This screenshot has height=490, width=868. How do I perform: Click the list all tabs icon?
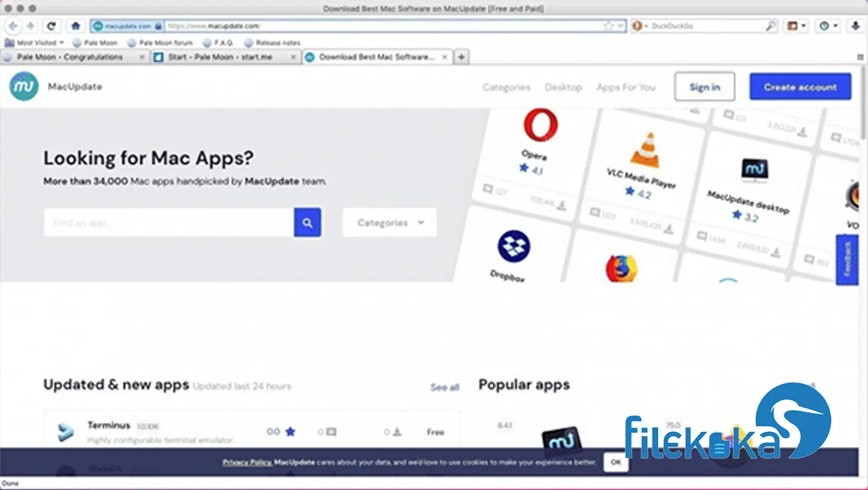pyautogui.click(x=860, y=57)
